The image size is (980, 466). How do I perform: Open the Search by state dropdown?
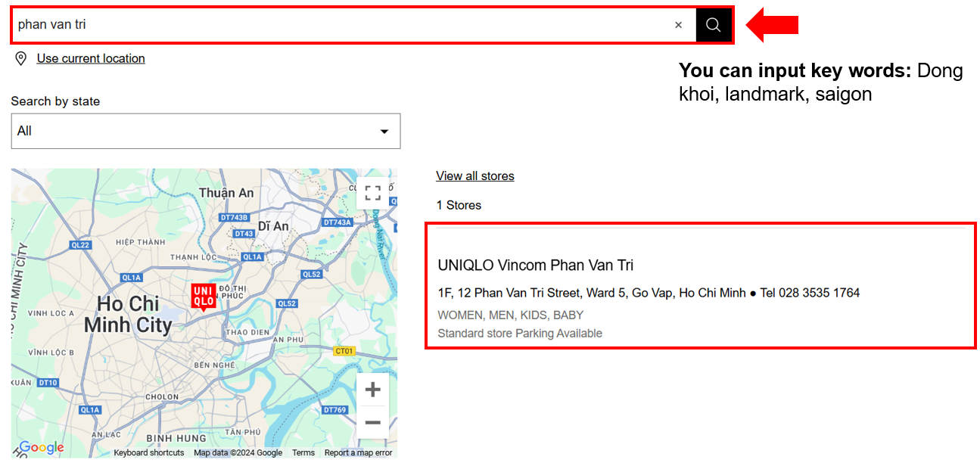tap(205, 131)
